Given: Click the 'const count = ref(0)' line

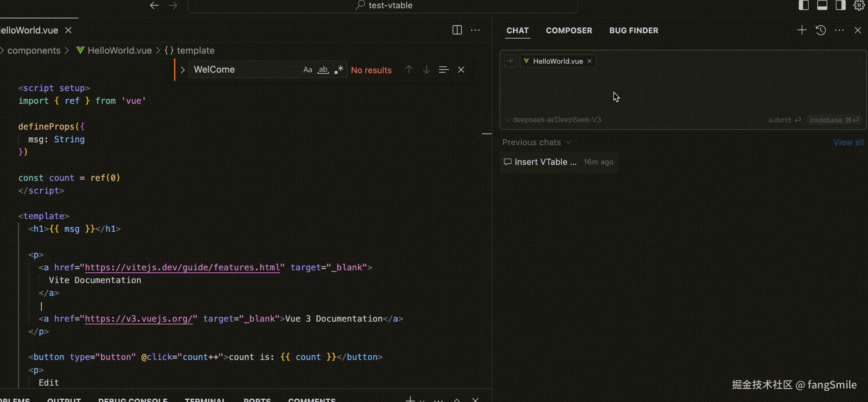Looking at the screenshot, I should [x=69, y=178].
